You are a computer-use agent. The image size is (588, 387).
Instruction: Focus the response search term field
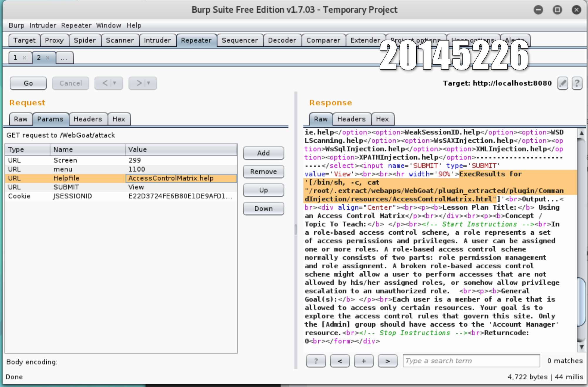[x=471, y=361]
